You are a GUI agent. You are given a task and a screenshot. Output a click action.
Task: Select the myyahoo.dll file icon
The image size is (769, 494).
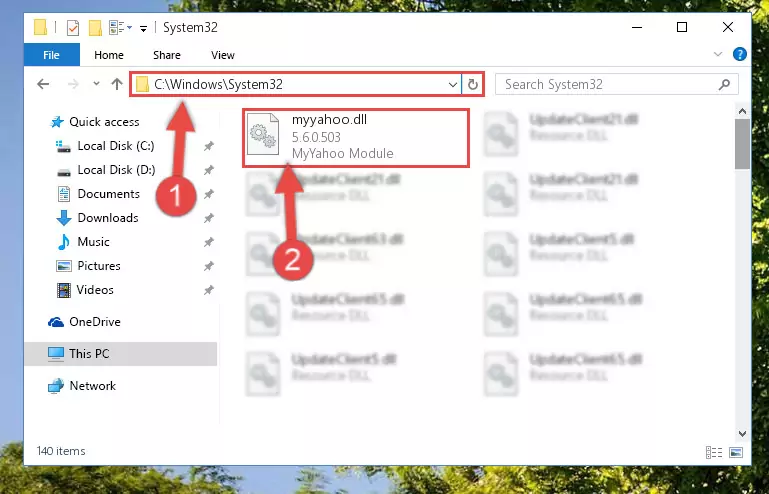tap(263, 134)
